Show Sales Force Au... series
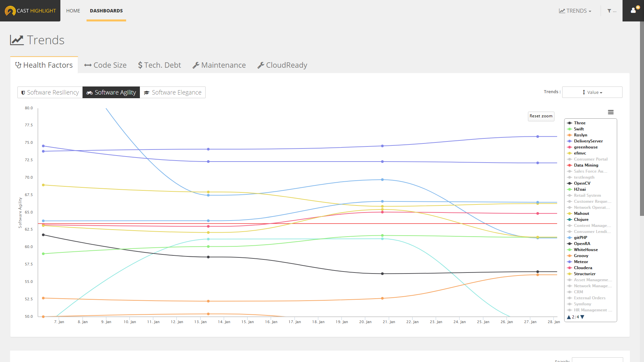 (587, 171)
